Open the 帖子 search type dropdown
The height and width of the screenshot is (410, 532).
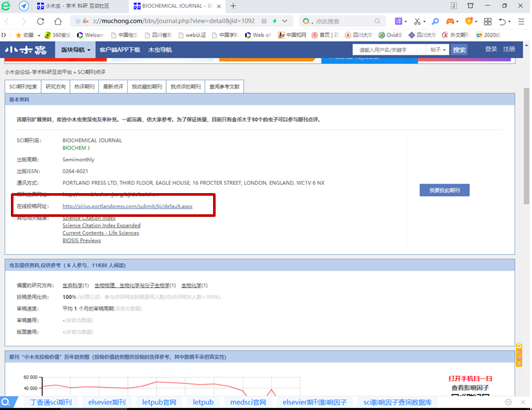(x=438, y=50)
